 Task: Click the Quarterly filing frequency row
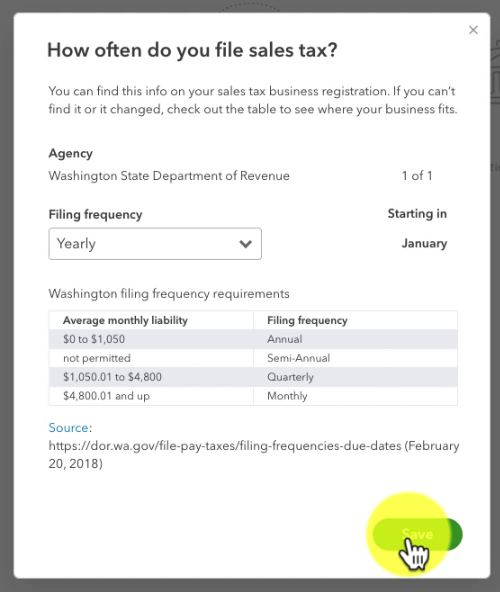pos(253,377)
